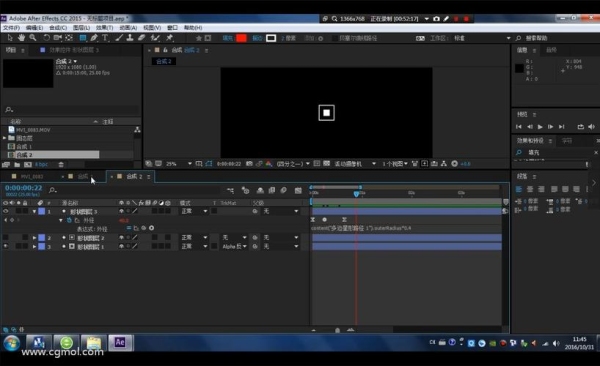Select MVI_0083.MOV in the project panel
This screenshot has width=600, height=366.
[33, 130]
